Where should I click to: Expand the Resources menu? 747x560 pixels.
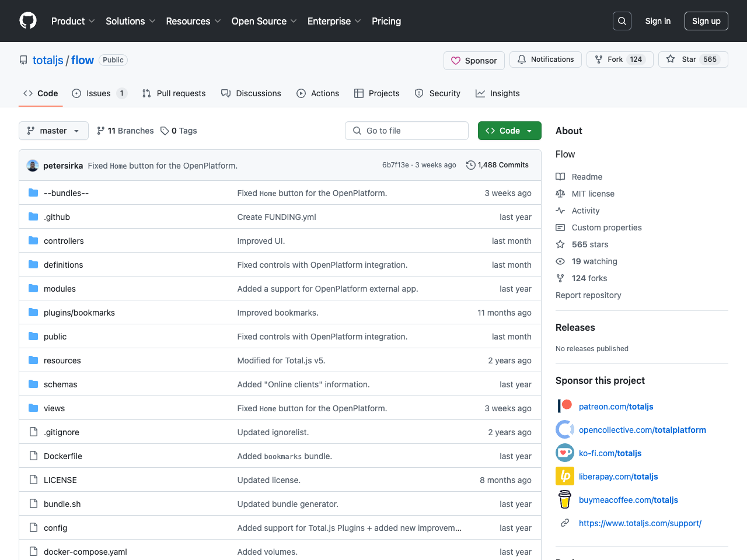click(193, 21)
